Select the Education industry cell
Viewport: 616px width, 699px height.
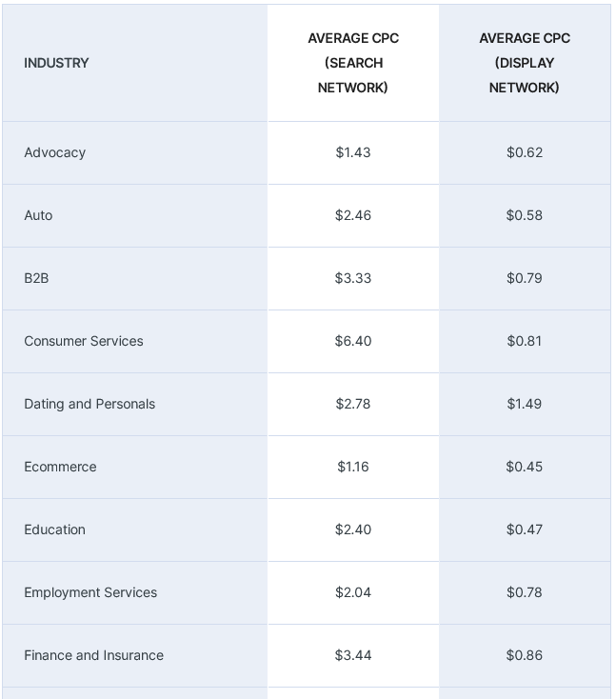click(x=55, y=529)
